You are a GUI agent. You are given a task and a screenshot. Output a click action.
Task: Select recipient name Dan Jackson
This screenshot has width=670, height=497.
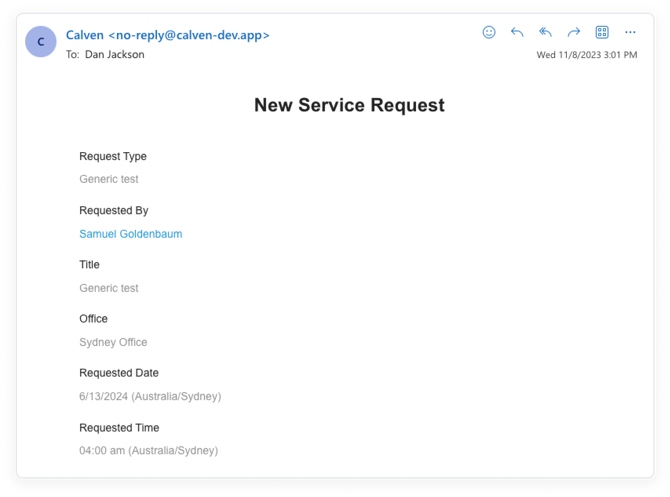click(x=115, y=55)
